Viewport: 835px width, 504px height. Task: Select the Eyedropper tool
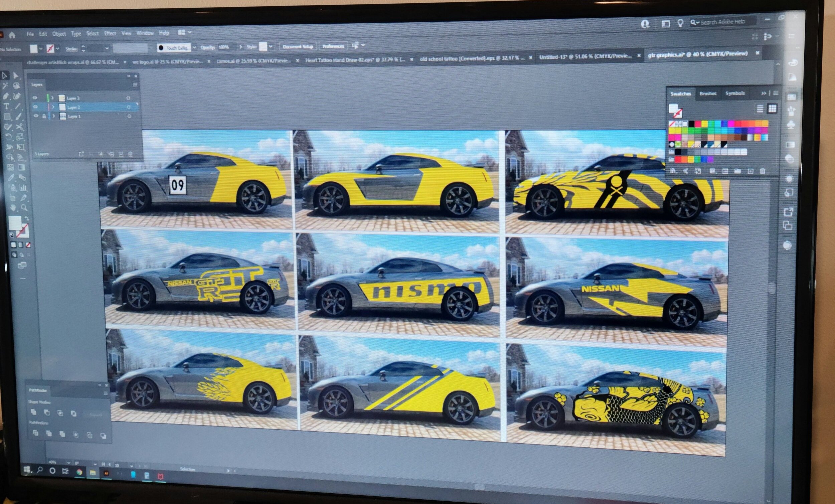(x=11, y=178)
